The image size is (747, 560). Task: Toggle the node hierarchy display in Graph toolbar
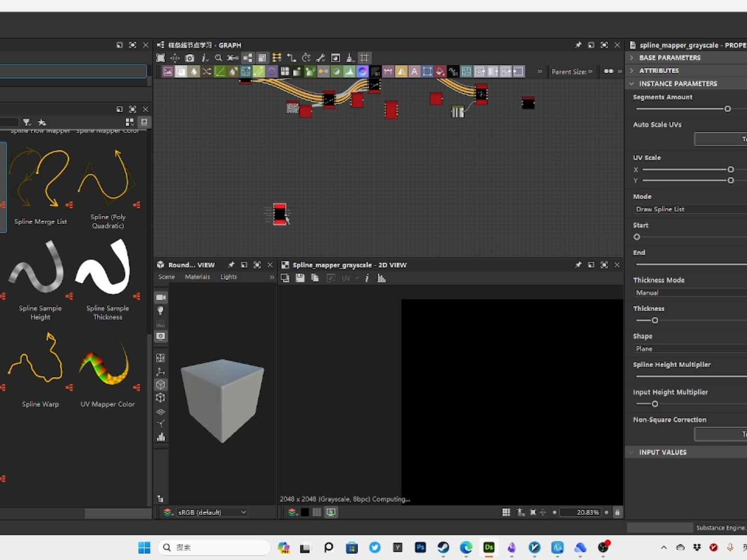[248, 58]
